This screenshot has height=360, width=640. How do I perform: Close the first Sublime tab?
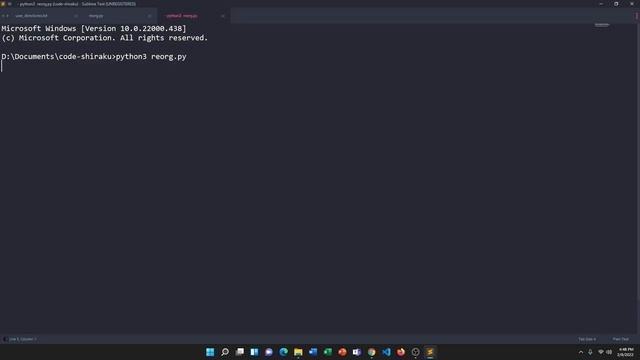pyautogui.click(x=76, y=16)
